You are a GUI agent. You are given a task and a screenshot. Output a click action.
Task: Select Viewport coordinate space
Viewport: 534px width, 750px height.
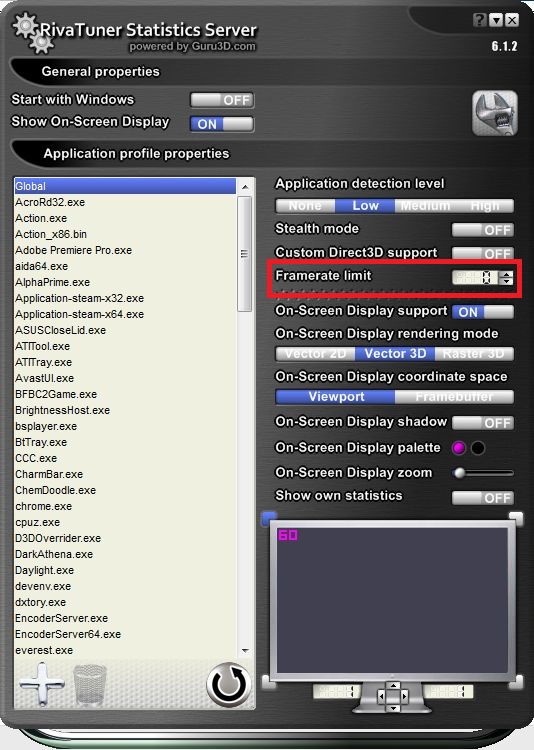pyautogui.click(x=336, y=397)
